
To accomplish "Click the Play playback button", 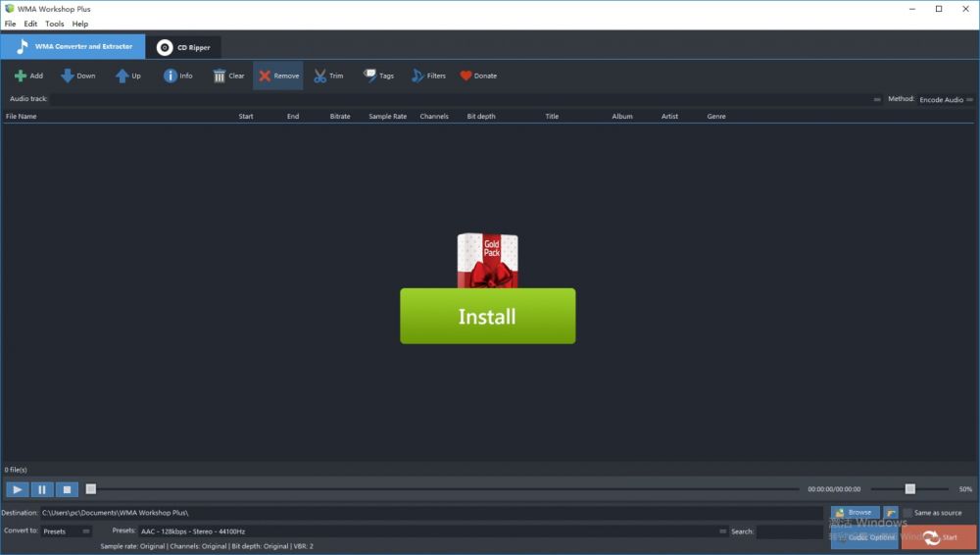I will tap(17, 489).
